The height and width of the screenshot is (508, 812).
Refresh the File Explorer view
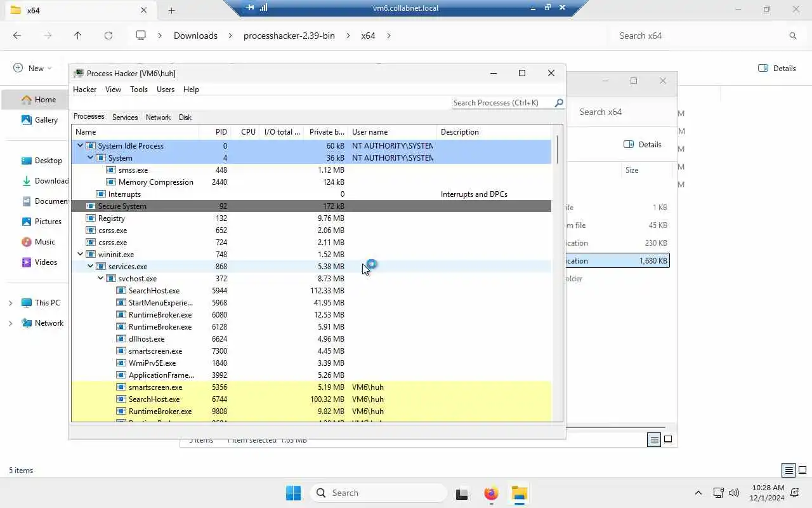point(108,36)
